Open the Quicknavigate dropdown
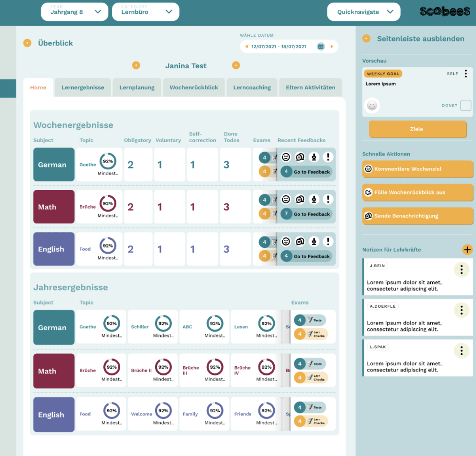This screenshot has width=476, height=456. (364, 12)
